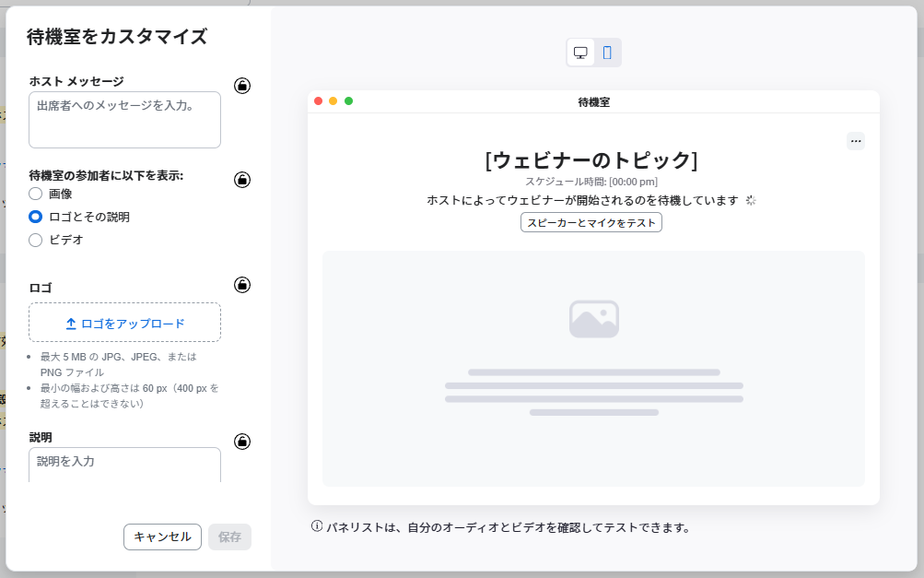Click the スピーカーとマイクをテスト button
The width and height of the screenshot is (924, 578).
pyautogui.click(x=591, y=222)
